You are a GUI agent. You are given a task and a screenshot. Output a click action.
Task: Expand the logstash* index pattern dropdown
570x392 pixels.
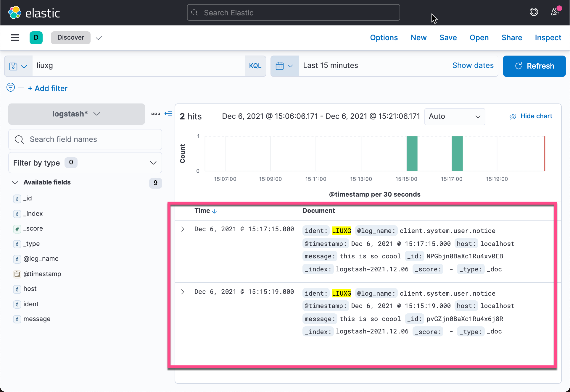pyautogui.click(x=76, y=114)
